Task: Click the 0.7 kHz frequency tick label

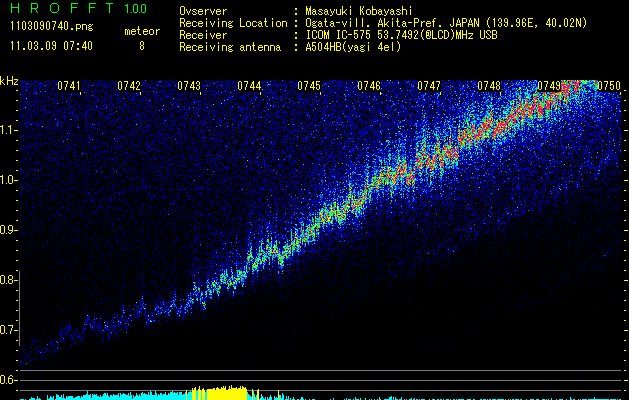Action: pyautogui.click(x=7, y=330)
